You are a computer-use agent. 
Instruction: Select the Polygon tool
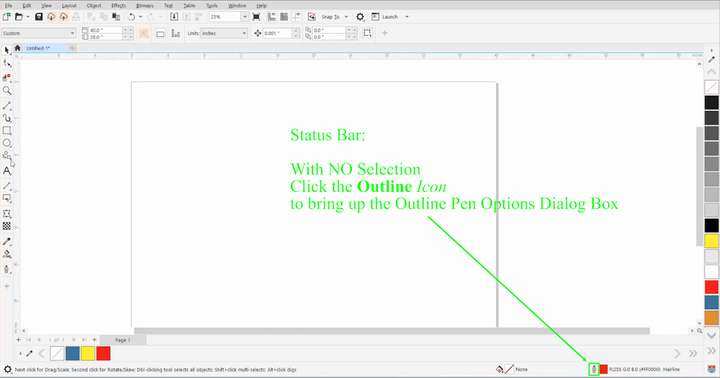pyautogui.click(x=7, y=156)
